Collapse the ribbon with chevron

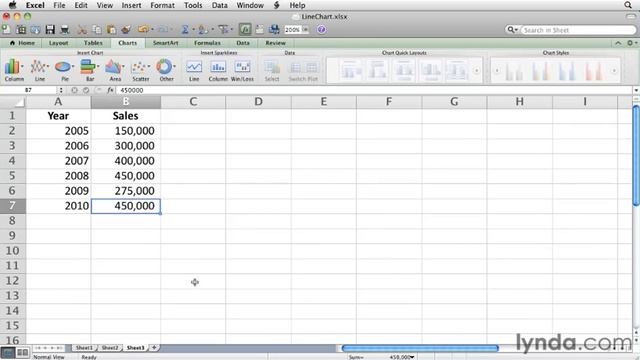(x=618, y=43)
